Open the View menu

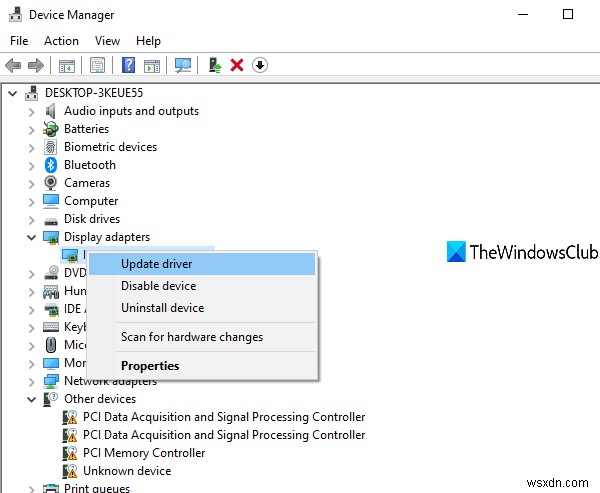pyautogui.click(x=107, y=41)
